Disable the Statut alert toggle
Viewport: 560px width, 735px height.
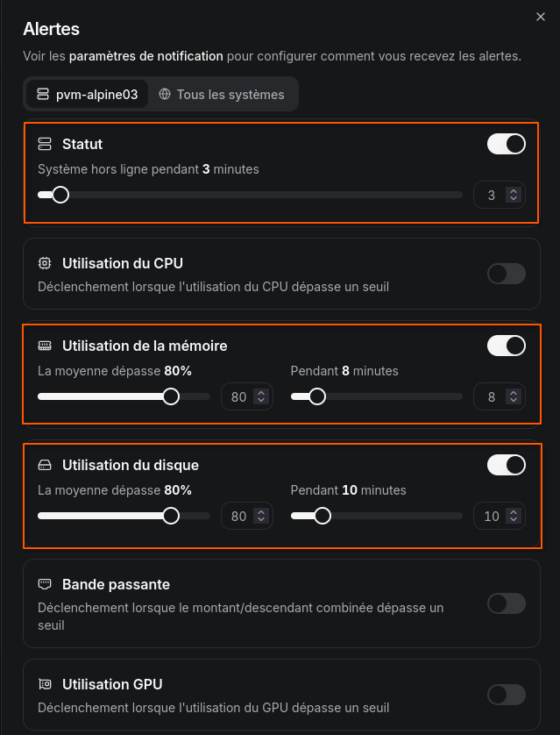pos(506,144)
